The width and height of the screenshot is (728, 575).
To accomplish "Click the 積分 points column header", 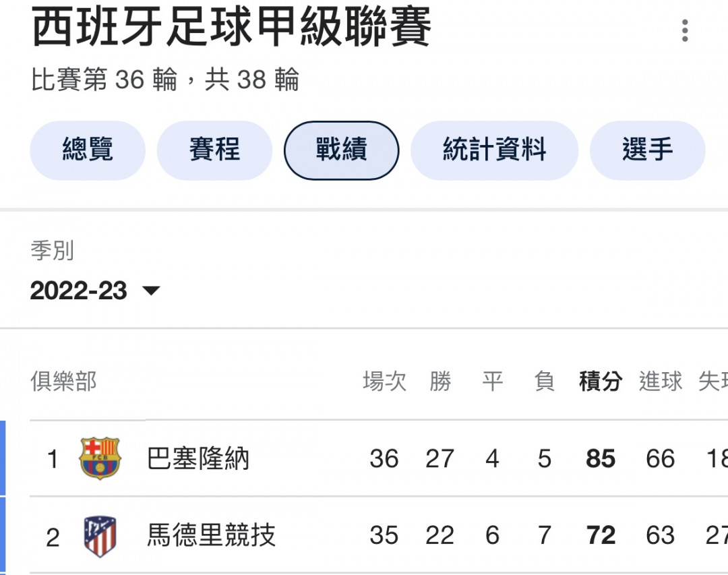I will click(601, 382).
